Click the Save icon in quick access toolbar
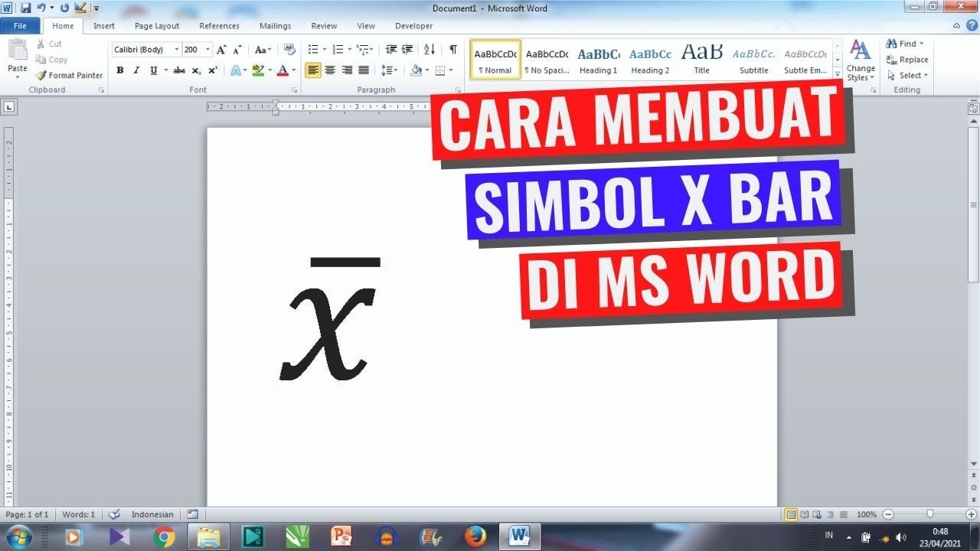Image resolution: width=980 pixels, height=551 pixels. click(25, 8)
